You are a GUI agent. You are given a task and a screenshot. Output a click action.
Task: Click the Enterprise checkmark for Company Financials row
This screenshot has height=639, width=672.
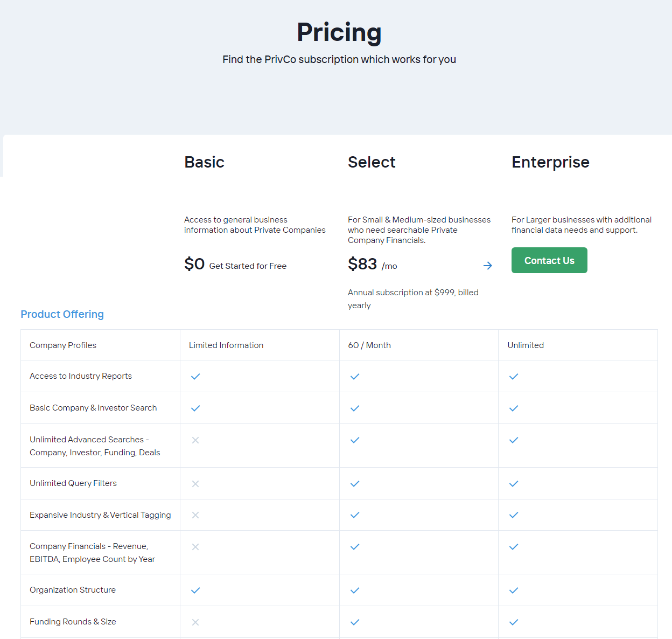(514, 547)
